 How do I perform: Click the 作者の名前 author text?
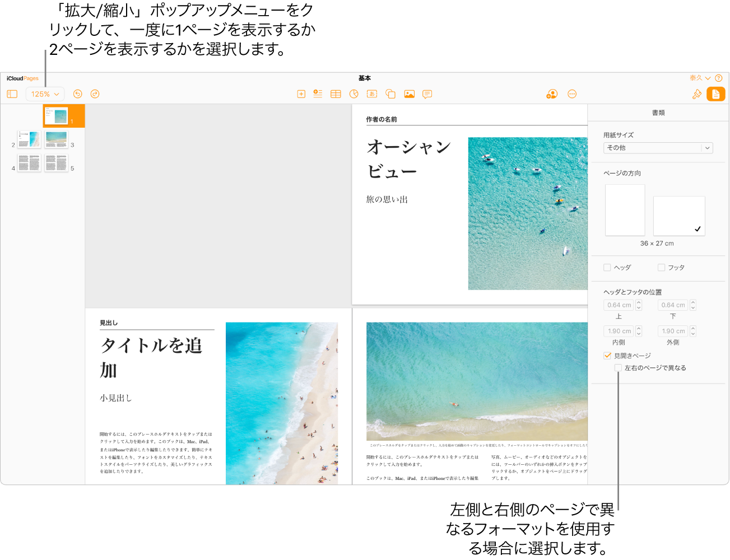point(382,119)
